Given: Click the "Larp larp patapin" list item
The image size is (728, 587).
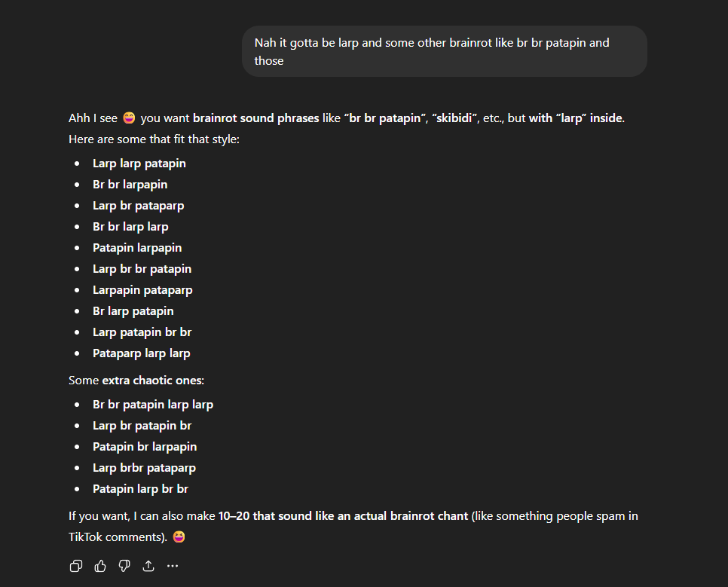Looking at the screenshot, I should [139, 164].
